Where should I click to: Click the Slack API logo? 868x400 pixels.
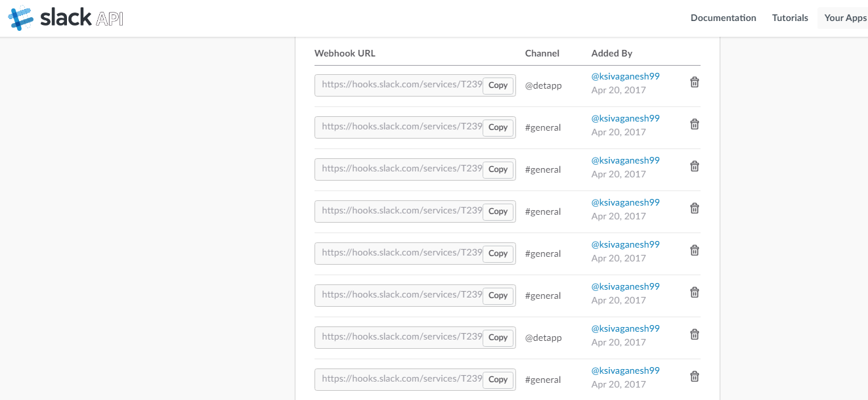click(66, 18)
